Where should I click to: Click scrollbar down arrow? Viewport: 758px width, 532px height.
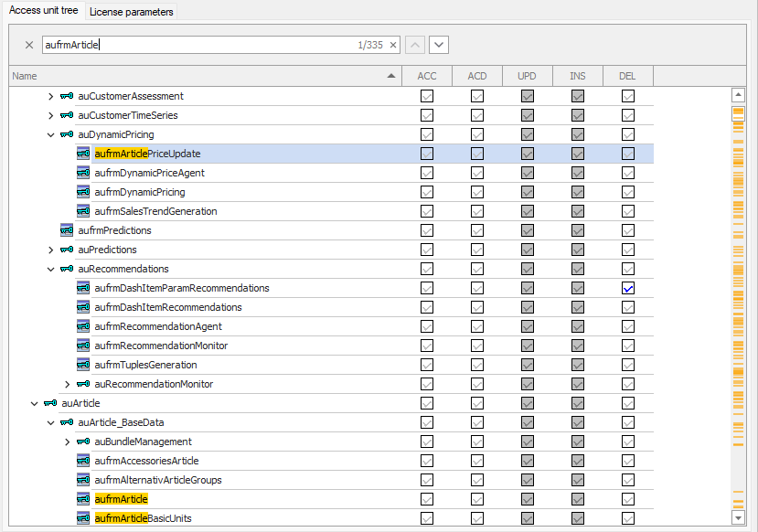tap(738, 518)
